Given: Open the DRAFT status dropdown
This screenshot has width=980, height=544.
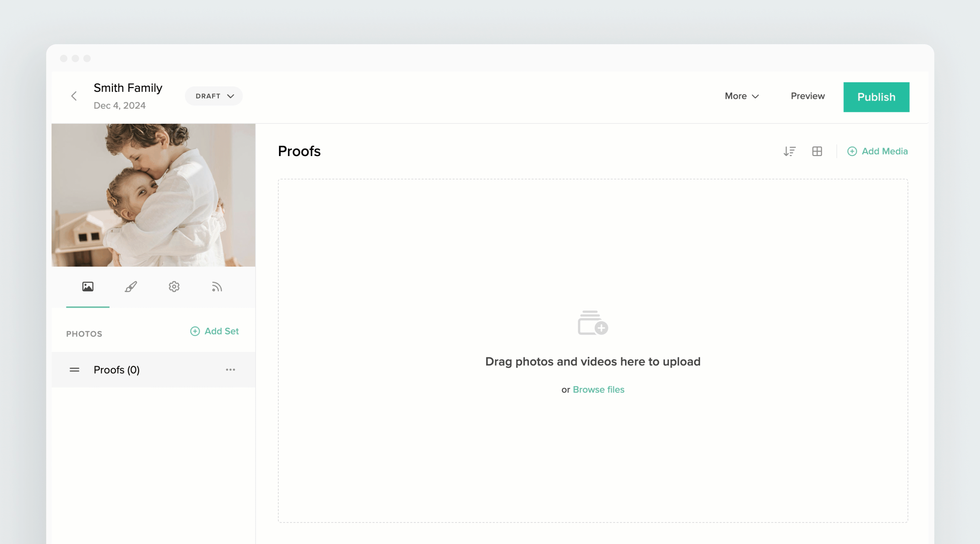Looking at the screenshot, I should click(x=214, y=96).
